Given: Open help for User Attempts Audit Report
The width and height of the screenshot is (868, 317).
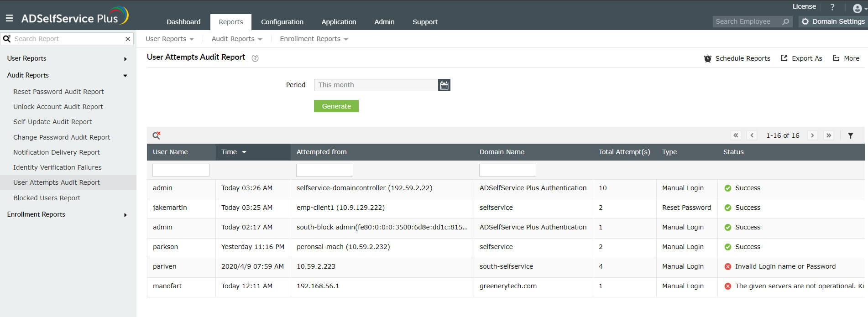Looking at the screenshot, I should 255,58.
